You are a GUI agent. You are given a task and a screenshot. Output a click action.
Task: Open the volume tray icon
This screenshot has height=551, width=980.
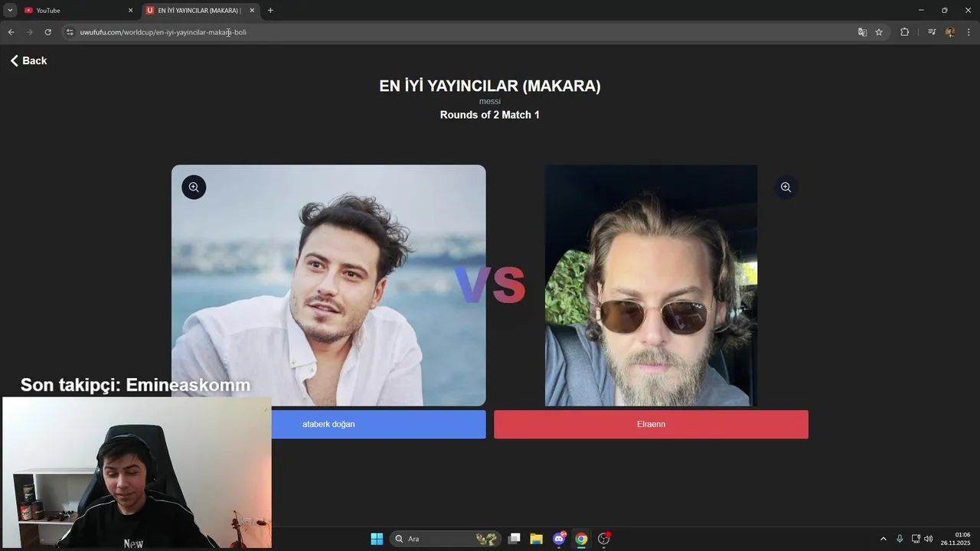point(929,539)
